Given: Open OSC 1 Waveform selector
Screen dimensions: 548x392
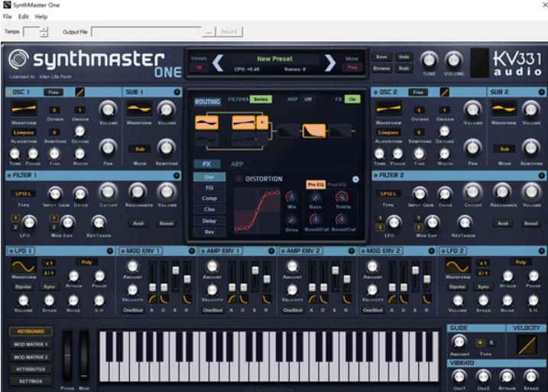Looking at the screenshot, I should (x=24, y=109).
